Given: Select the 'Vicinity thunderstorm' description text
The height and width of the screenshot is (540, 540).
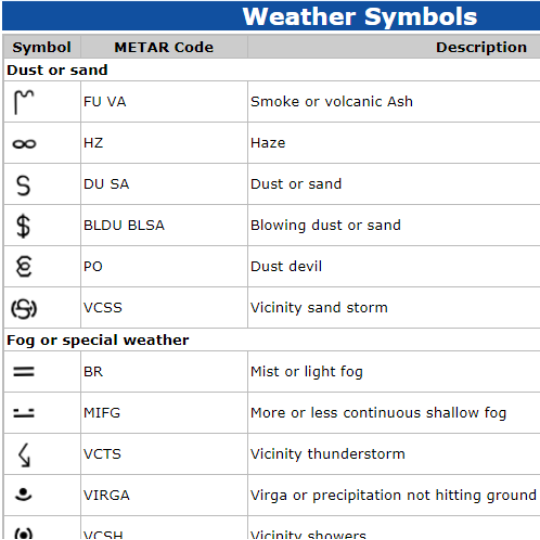Looking at the screenshot, I should point(328,454).
